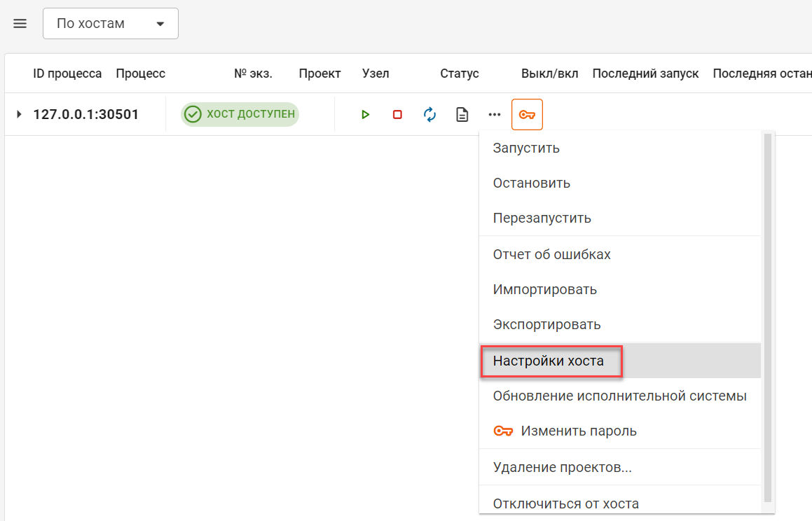This screenshot has width=812, height=521.
Task: Expand the 127.0.0.1:30501 host row
Action: 19,114
